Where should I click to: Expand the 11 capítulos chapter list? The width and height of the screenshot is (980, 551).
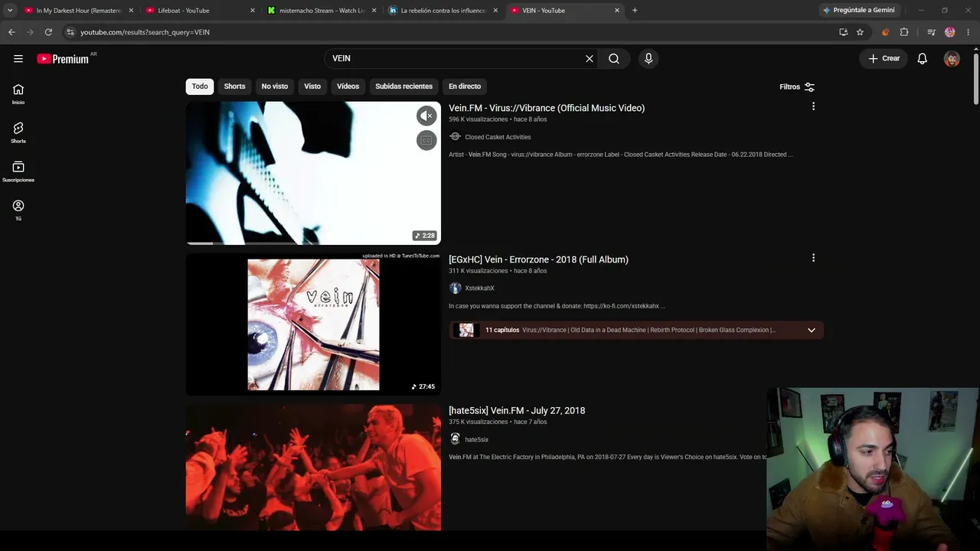pos(812,330)
